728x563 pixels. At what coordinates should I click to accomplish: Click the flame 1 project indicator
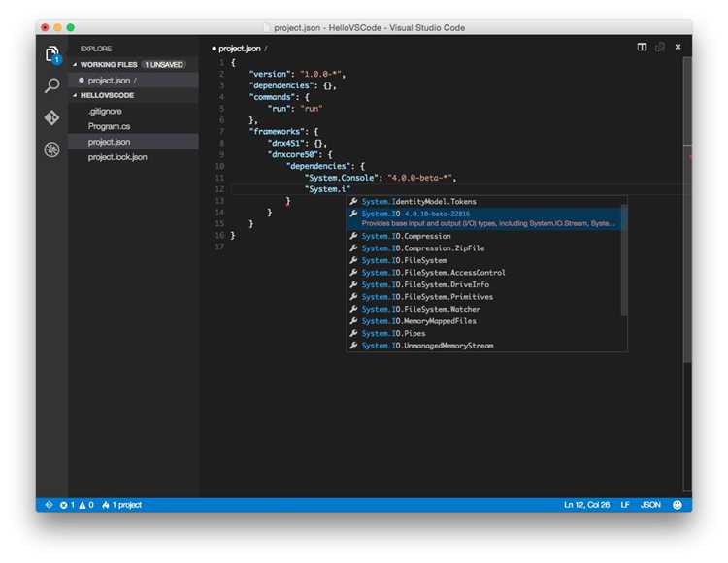pyautogui.click(x=121, y=505)
